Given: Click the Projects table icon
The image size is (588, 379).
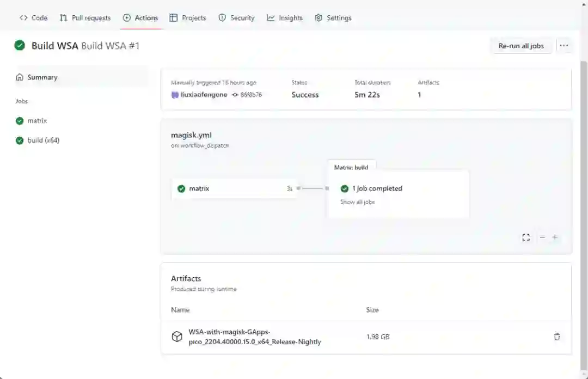Looking at the screenshot, I should pos(173,17).
